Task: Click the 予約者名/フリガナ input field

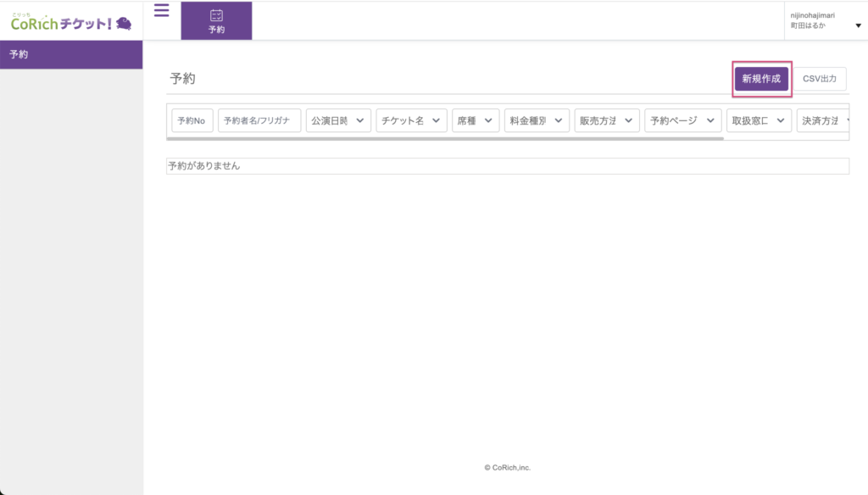Action: (x=259, y=121)
